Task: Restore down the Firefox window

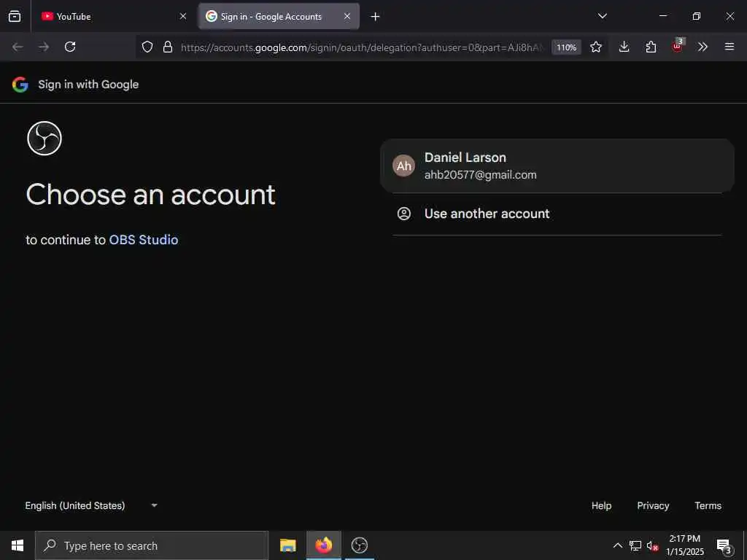Action: [x=697, y=16]
